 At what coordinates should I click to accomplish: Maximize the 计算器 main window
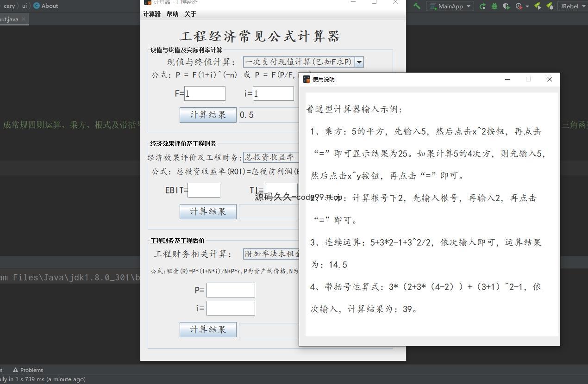pyautogui.click(x=374, y=2)
